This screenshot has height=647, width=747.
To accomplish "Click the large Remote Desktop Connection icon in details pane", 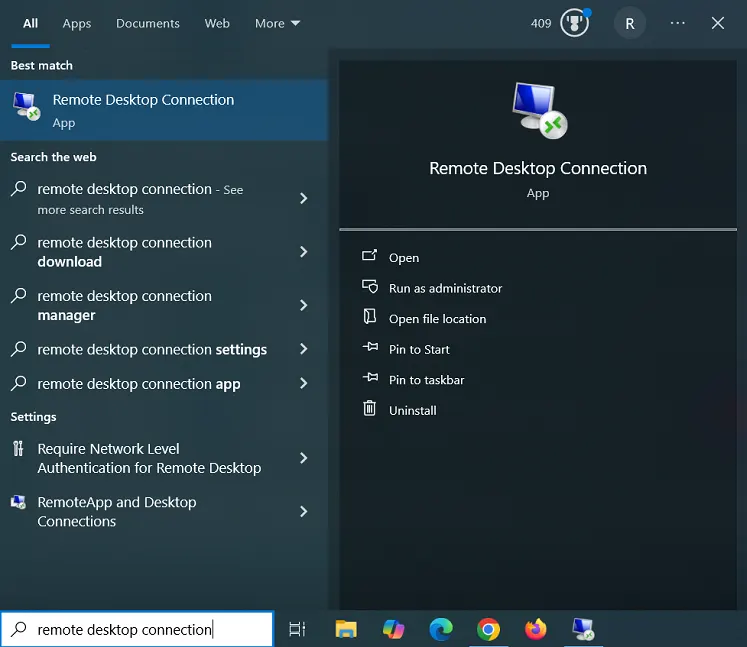I will [539, 111].
